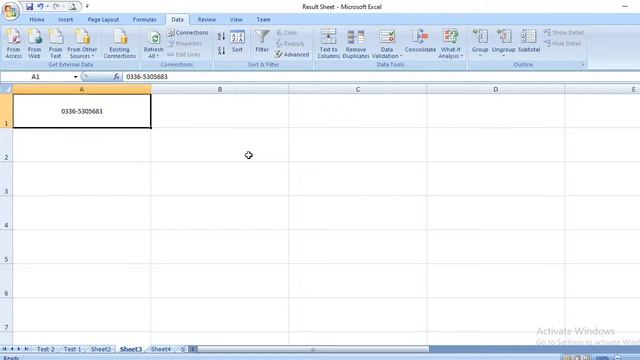This screenshot has width=640, height=360.
Task: Save the workbook from quick access toolbar
Action: pyautogui.click(x=29, y=7)
